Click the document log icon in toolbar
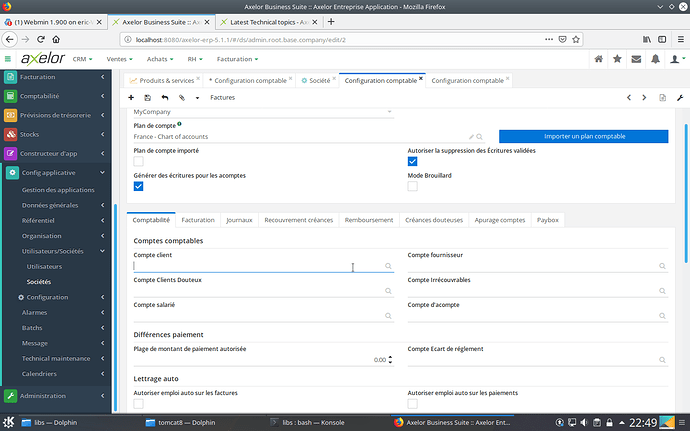Screen dimensions: 690x431 click(662, 98)
